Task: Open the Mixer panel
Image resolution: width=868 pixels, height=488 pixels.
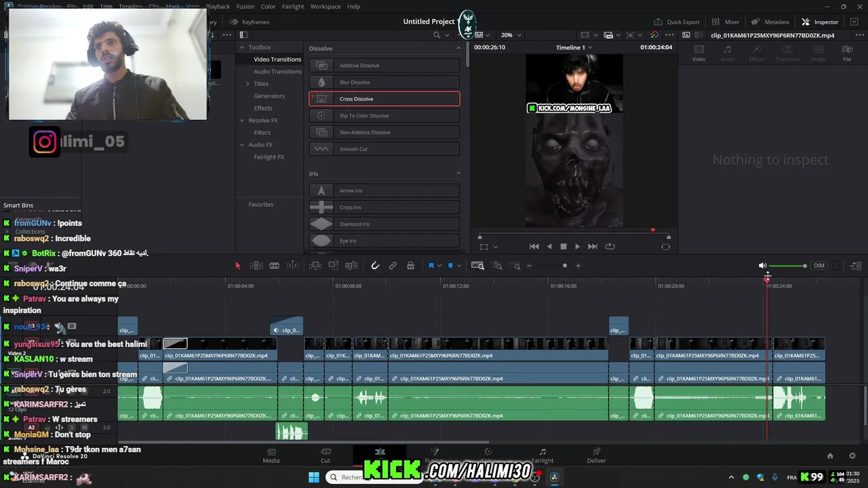Action: tap(726, 22)
